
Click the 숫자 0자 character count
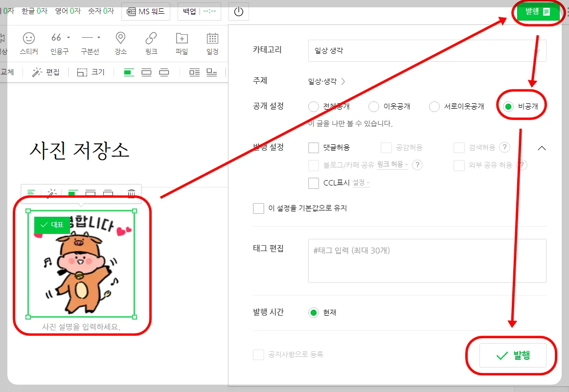click(101, 11)
